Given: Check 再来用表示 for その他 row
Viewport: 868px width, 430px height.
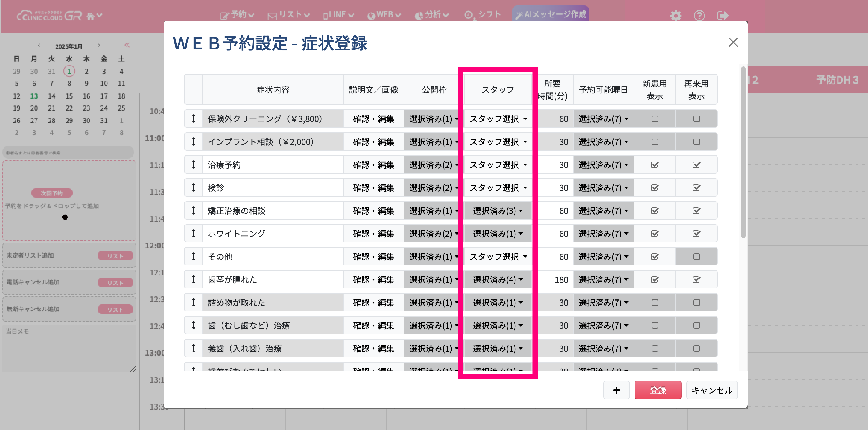Looking at the screenshot, I should point(696,257).
